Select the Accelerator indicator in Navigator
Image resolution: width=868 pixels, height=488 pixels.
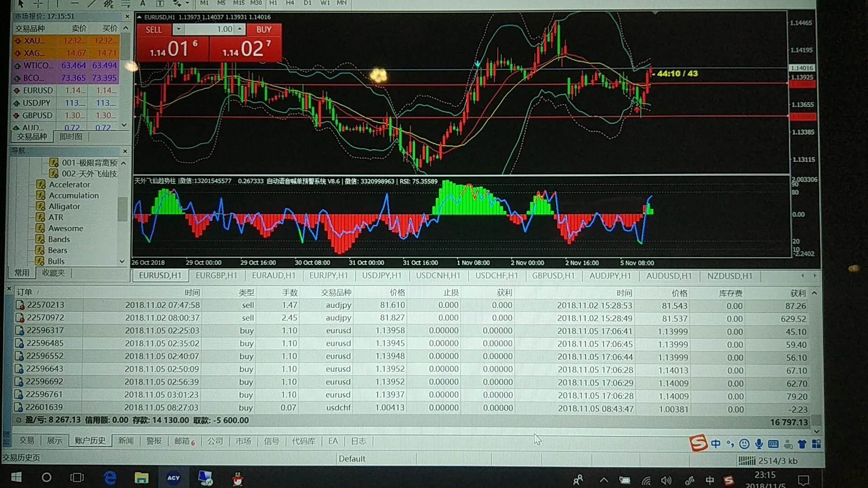(69, 184)
